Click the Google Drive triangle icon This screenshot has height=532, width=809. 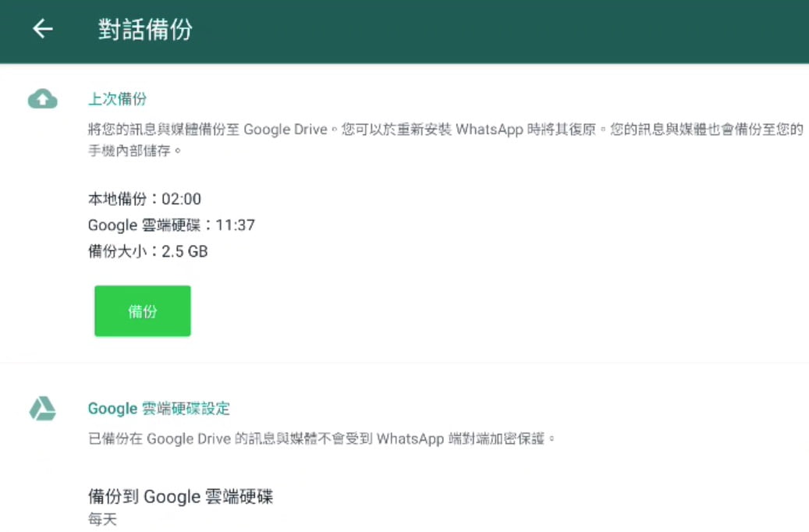coord(42,409)
